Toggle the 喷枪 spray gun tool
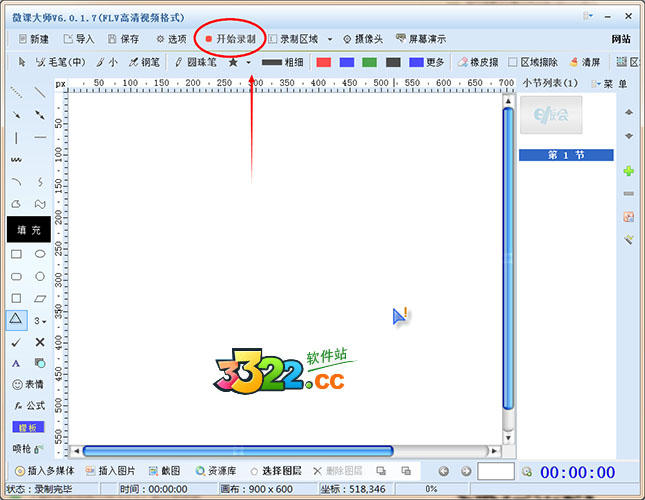Image resolution: width=645 pixels, height=500 pixels. 28,449
